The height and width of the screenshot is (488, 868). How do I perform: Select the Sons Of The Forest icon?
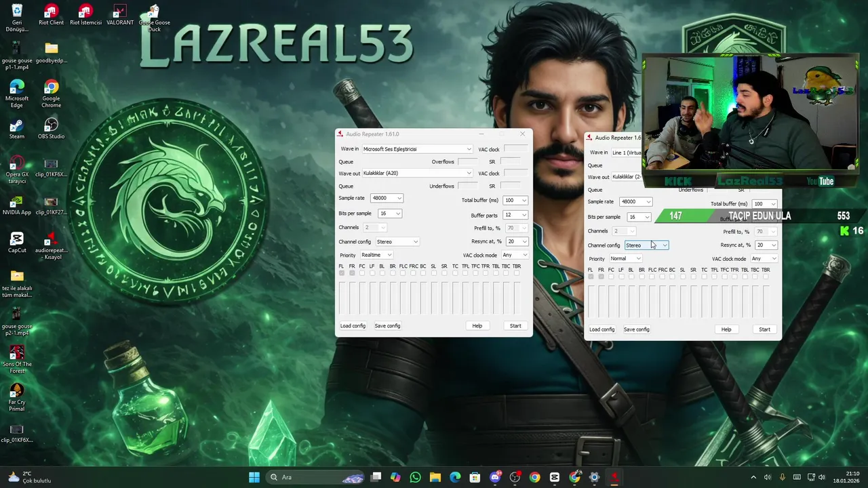17,359
